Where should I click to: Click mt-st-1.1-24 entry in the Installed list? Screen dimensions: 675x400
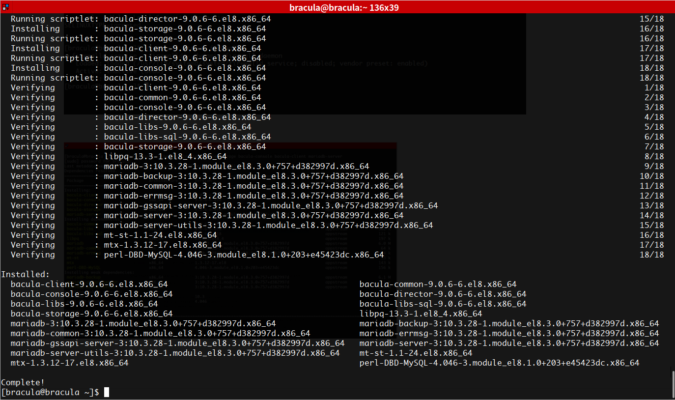click(x=416, y=353)
